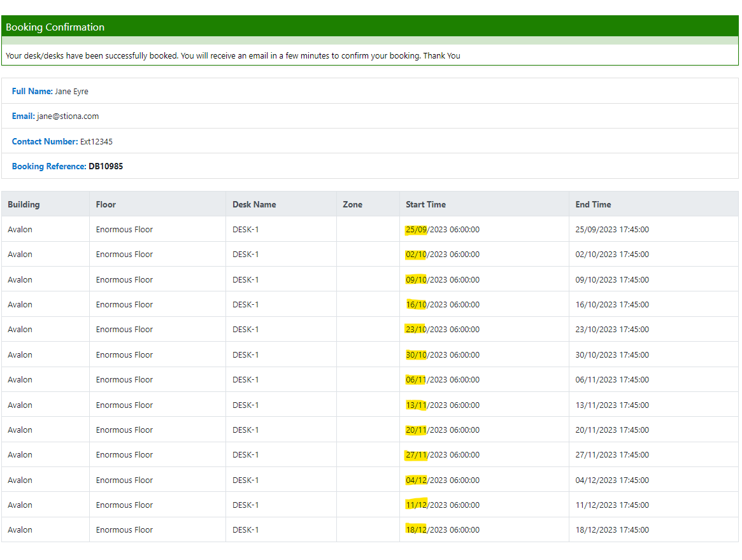Click start time 18/12/2023 06:00:00
742x560 pixels.
(x=443, y=529)
